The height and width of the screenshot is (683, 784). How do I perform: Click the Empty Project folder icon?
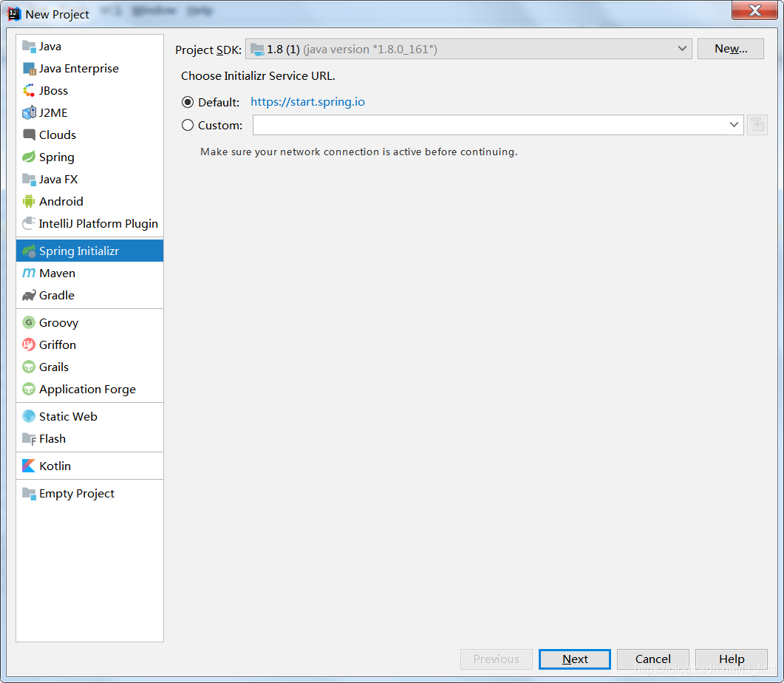click(x=29, y=494)
